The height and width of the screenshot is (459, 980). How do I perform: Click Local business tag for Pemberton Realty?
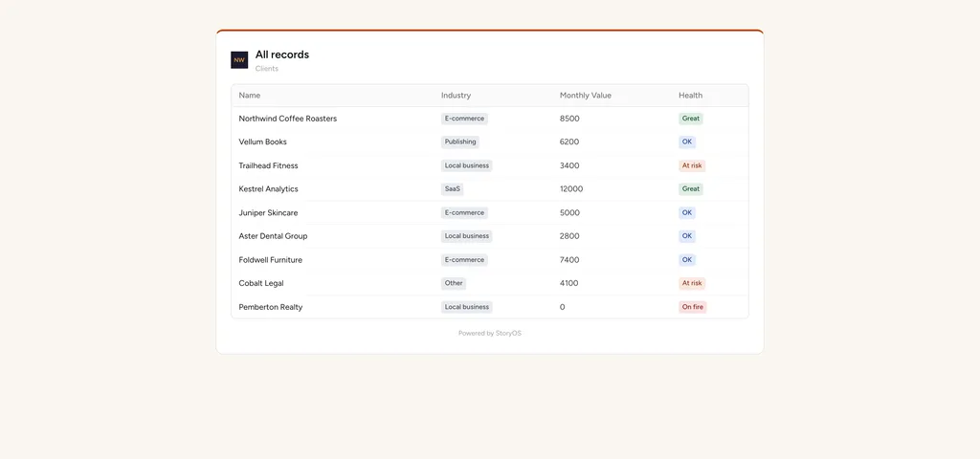point(467,307)
